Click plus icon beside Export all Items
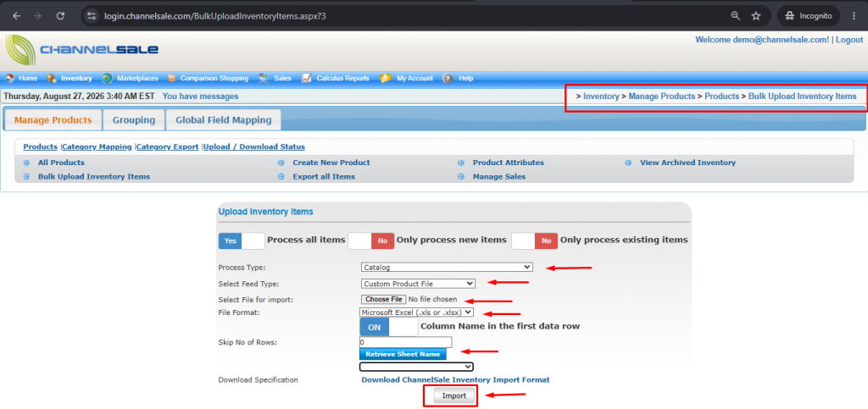The height and width of the screenshot is (409, 868). 281,177
